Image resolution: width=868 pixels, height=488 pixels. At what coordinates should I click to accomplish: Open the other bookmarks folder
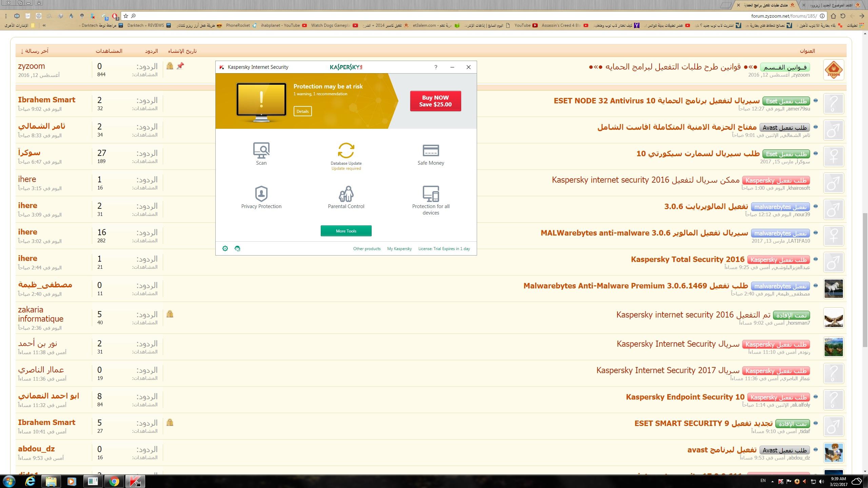coord(20,25)
